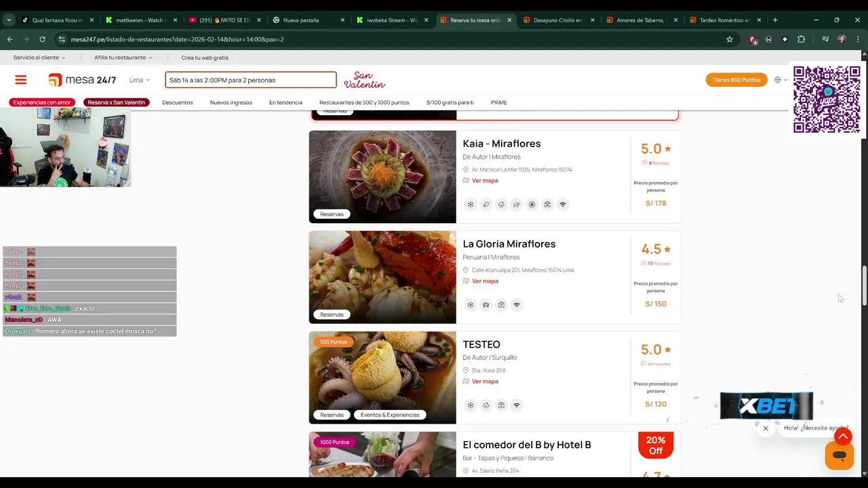Open the Lima city dropdown
The image size is (868, 488).
(x=139, y=80)
